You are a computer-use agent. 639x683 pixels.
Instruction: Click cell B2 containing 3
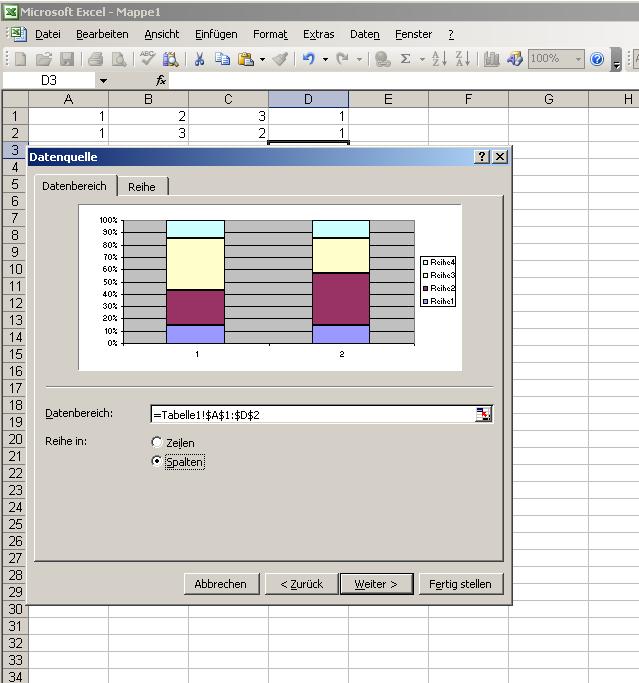coord(149,133)
